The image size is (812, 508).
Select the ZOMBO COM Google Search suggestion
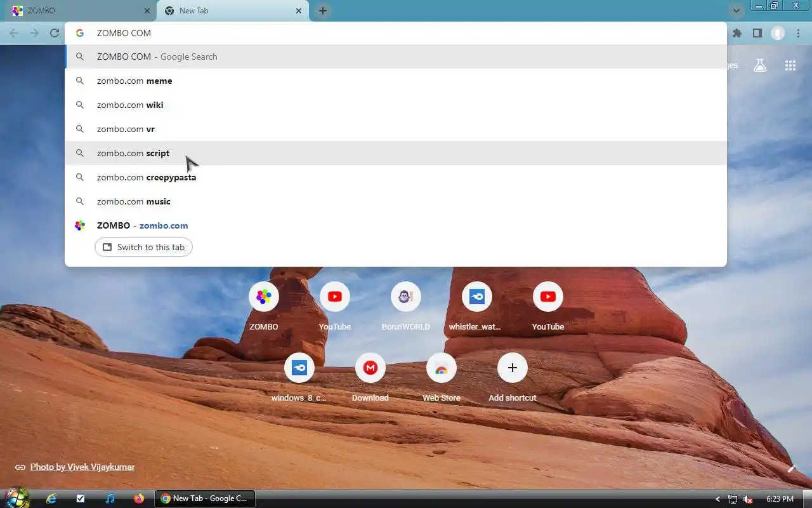[x=396, y=57]
